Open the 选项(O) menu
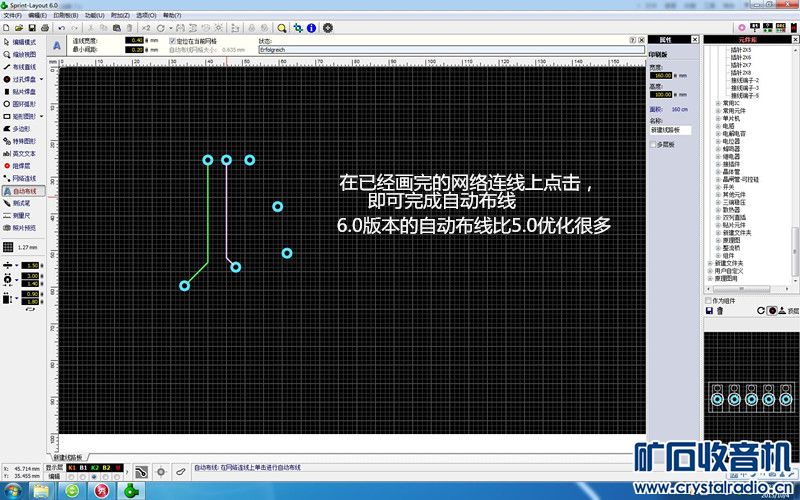The width and height of the screenshot is (800, 500). coord(146,16)
